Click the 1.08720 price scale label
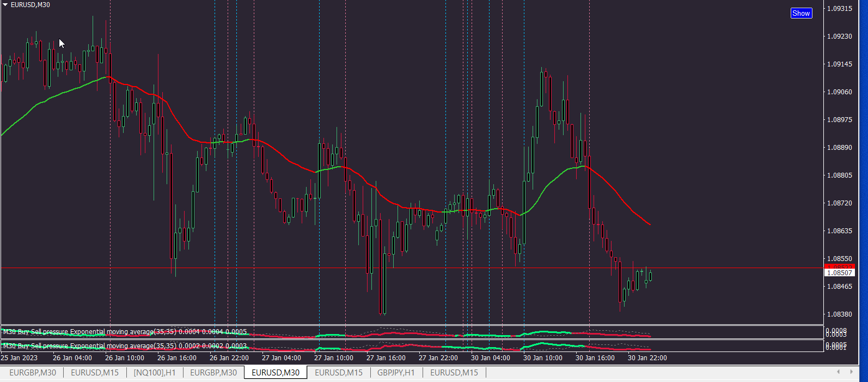Viewport: 868px width, 382px height. pos(840,203)
